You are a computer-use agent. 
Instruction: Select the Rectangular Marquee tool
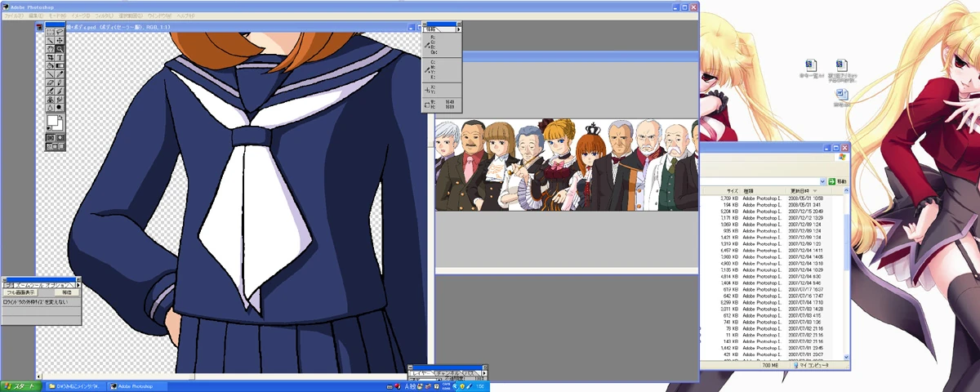[51, 32]
